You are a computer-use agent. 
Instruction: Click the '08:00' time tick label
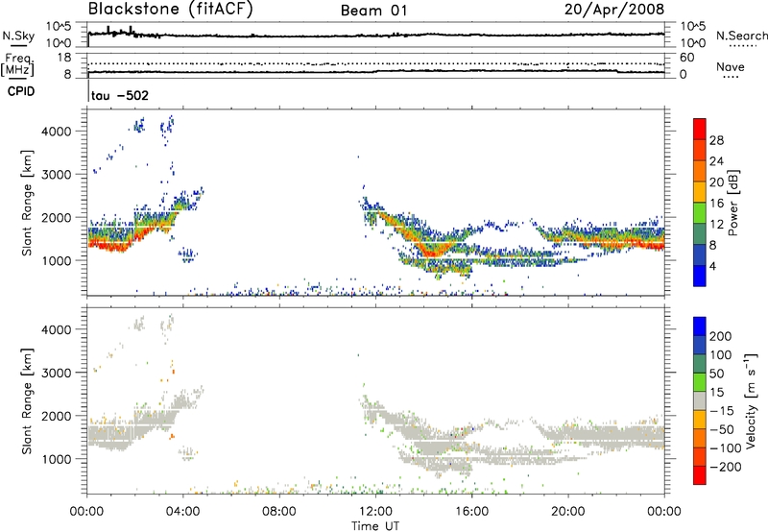click(279, 512)
